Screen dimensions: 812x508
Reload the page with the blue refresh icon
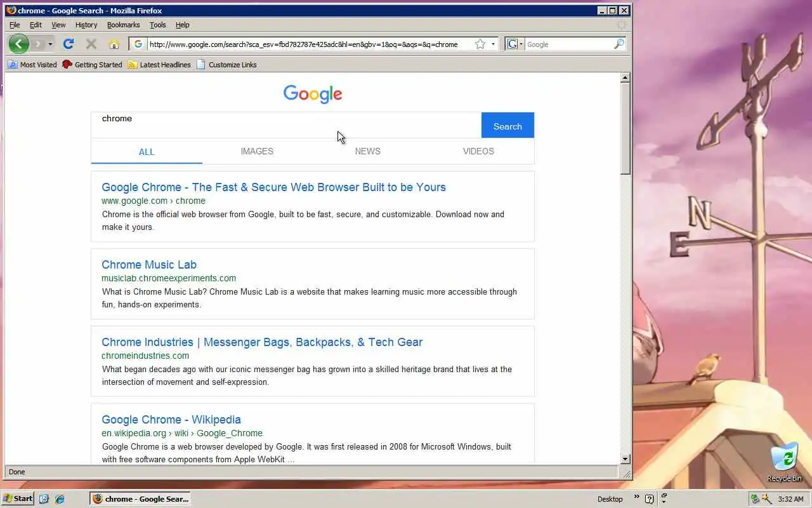[x=69, y=44]
